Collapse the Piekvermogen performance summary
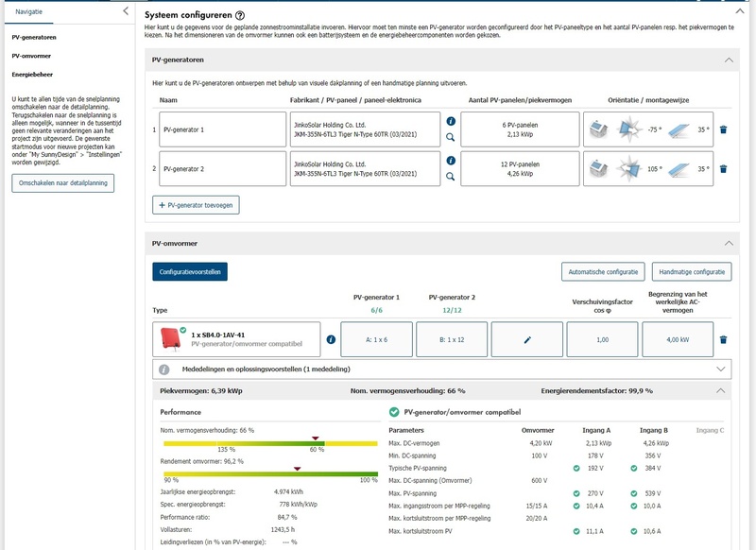The image size is (756, 550). pos(723,389)
